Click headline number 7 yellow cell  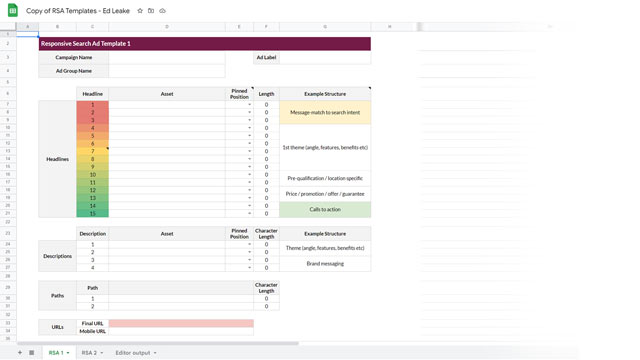tap(93, 151)
